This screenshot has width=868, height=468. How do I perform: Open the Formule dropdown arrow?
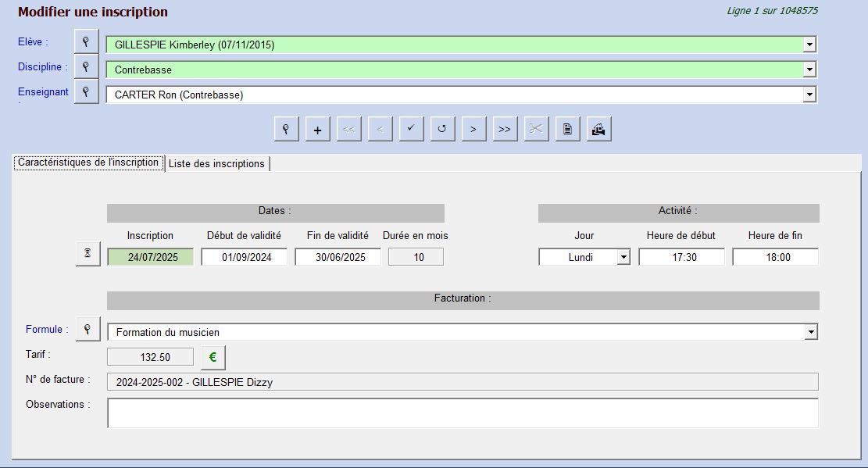click(x=811, y=333)
